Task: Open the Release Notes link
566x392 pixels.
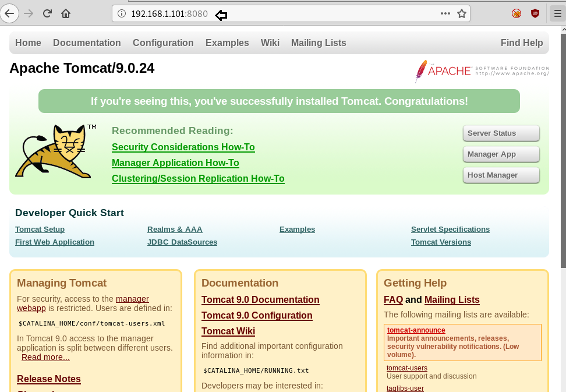Action: [x=49, y=379]
